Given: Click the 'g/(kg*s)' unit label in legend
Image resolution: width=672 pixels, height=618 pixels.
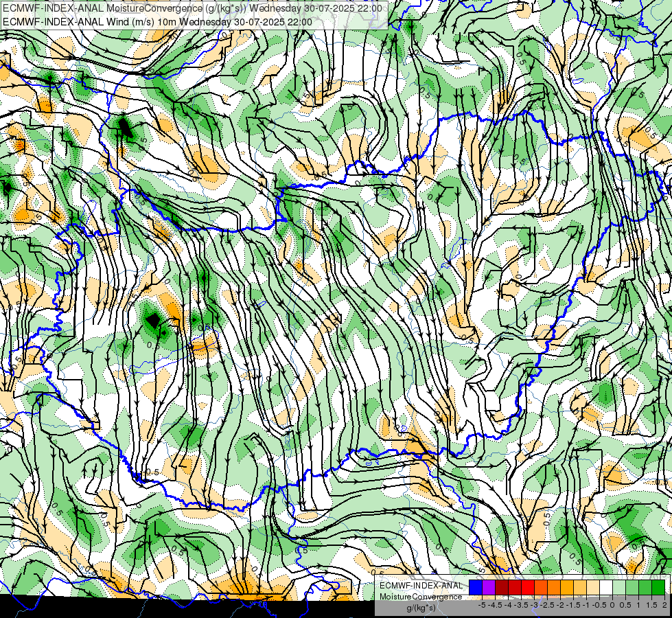Looking at the screenshot, I should pos(421,608).
